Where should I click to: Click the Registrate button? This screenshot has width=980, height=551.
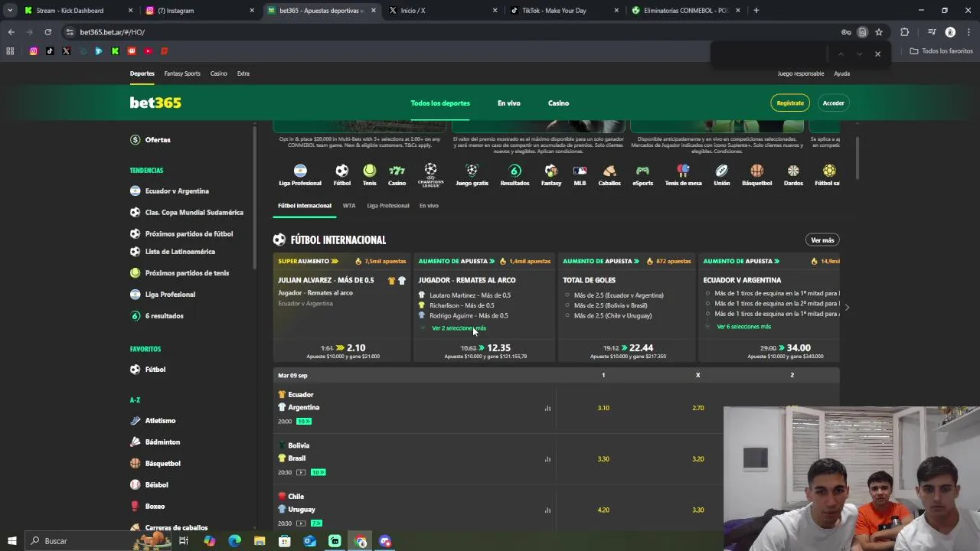pyautogui.click(x=790, y=103)
